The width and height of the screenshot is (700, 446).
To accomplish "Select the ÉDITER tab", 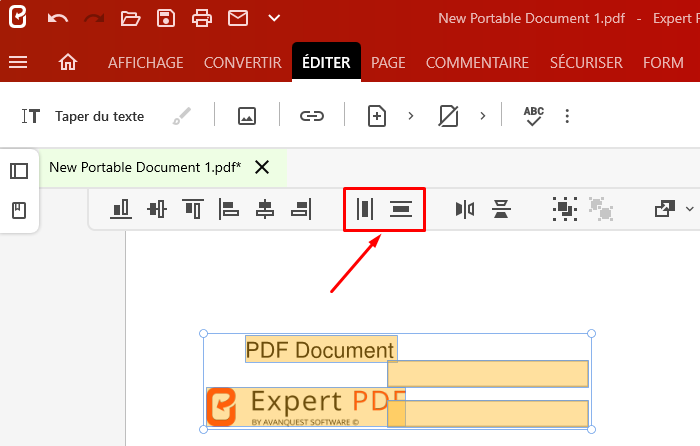I will point(326,62).
